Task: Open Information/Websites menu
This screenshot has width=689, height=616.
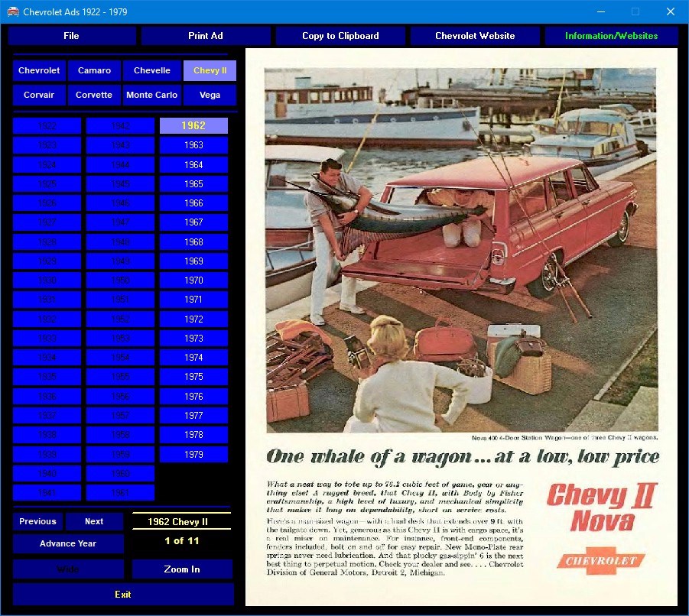Action: (x=611, y=36)
